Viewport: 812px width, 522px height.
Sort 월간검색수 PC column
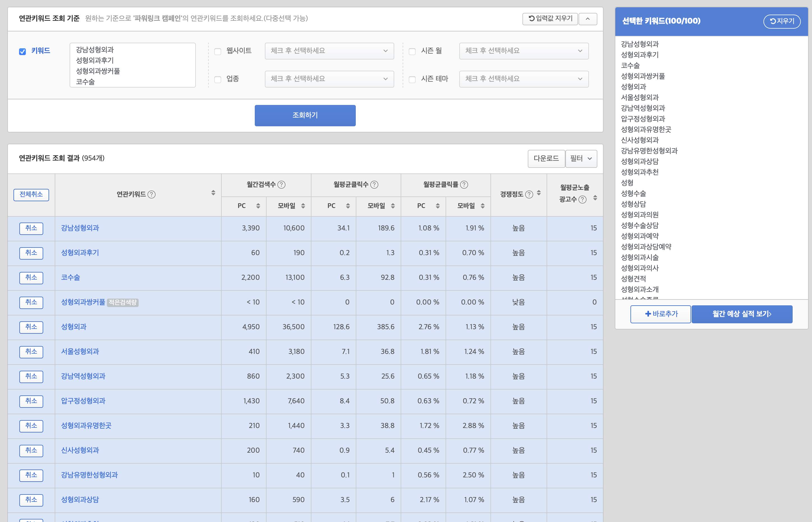(x=258, y=206)
